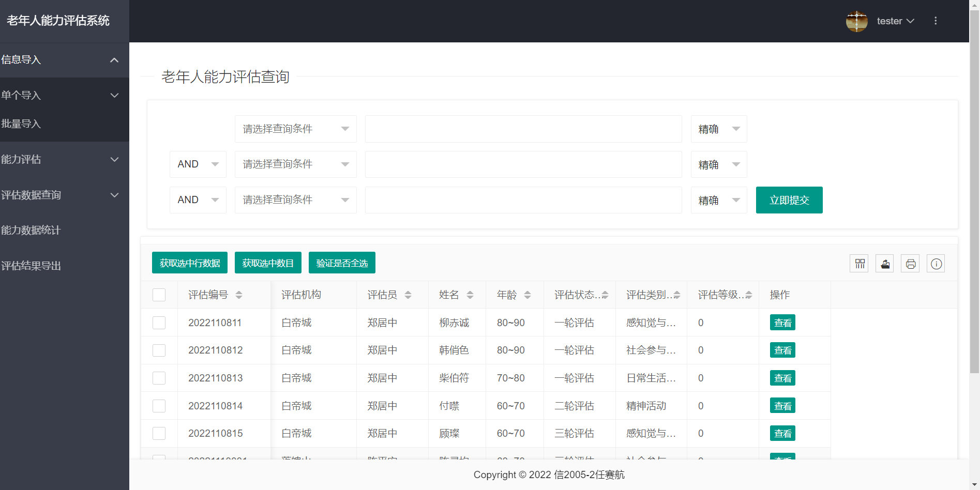Click the first query value input field
This screenshot has width=980, height=490.
[523, 129]
